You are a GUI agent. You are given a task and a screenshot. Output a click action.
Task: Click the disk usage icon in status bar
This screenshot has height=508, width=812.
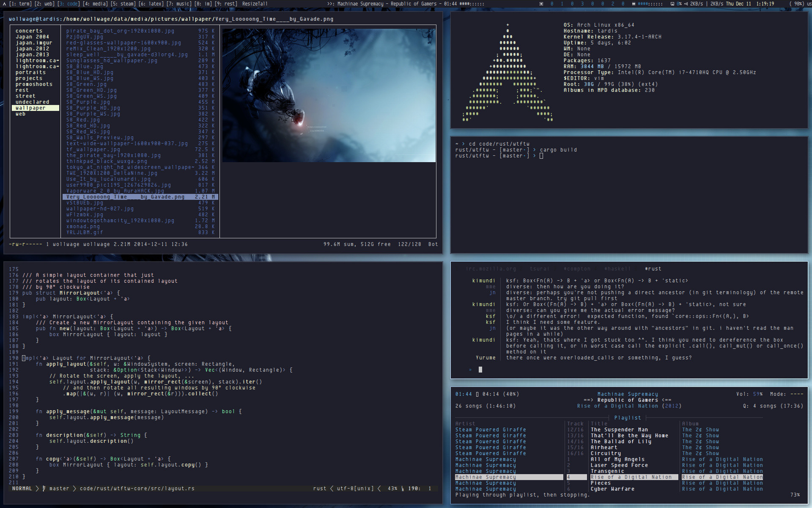click(x=672, y=4)
